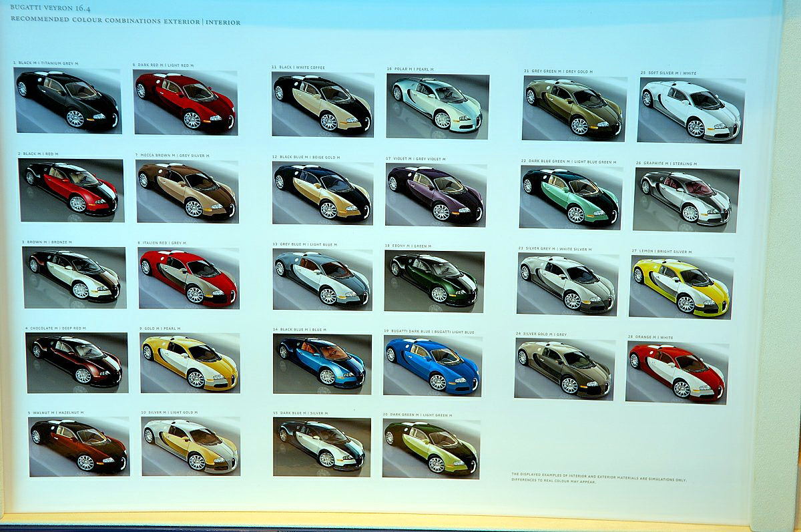Select the Gold M Pearl M car image
The width and height of the screenshot is (801, 532).
pos(190,362)
